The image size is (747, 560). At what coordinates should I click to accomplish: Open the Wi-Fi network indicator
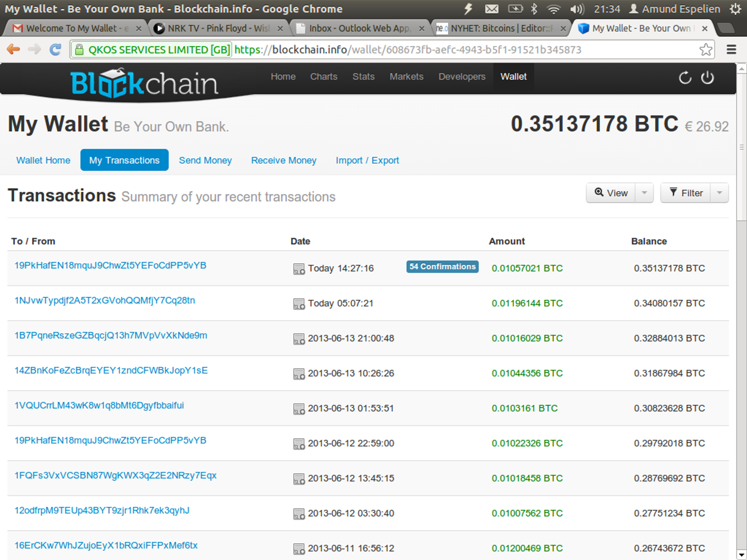pyautogui.click(x=553, y=9)
